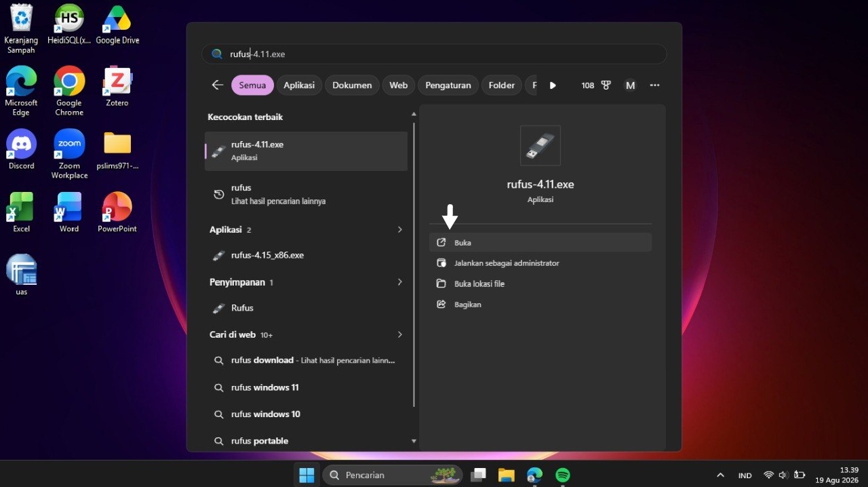Open the Recycle Bin (Keranjang Sampah) desktop icon
868x487 pixels.
point(22,28)
